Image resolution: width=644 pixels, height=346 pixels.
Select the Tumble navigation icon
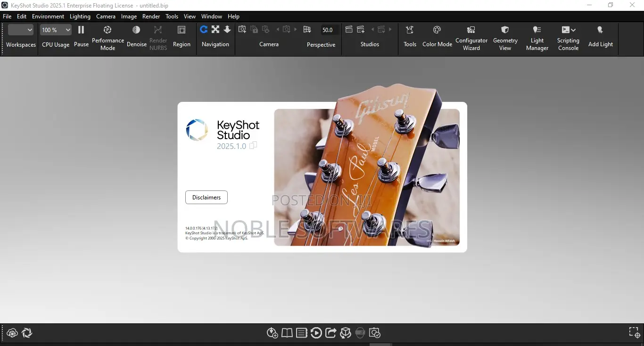204,30
